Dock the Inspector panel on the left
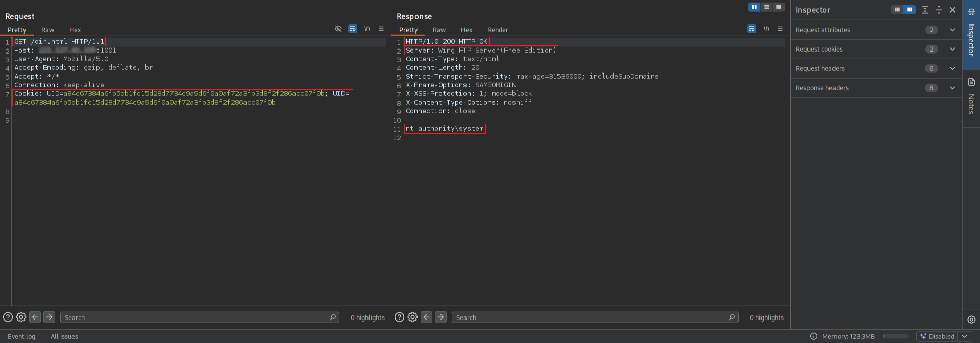The height and width of the screenshot is (343, 980). click(x=897, y=10)
